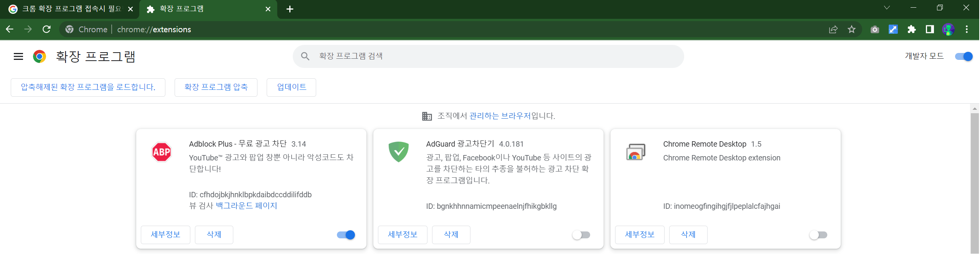Click 'Chrome Remote Desktop extension' description text
Viewport: 980px width, 256px height.
point(721,158)
